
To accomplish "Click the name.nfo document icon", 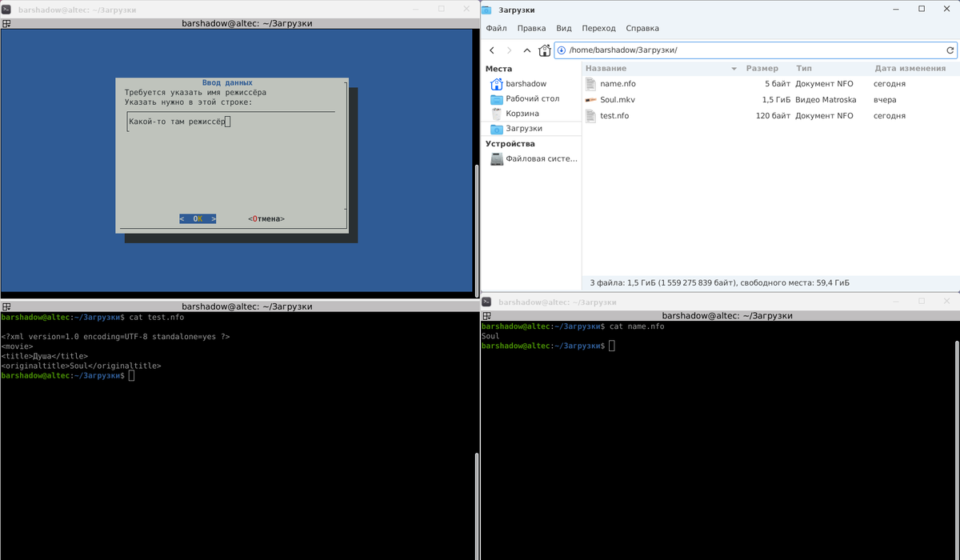I will (x=591, y=83).
